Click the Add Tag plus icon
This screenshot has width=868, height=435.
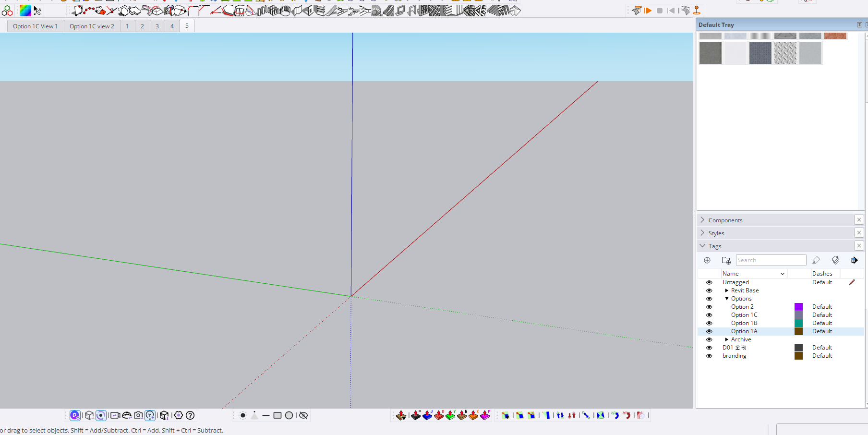click(x=707, y=260)
